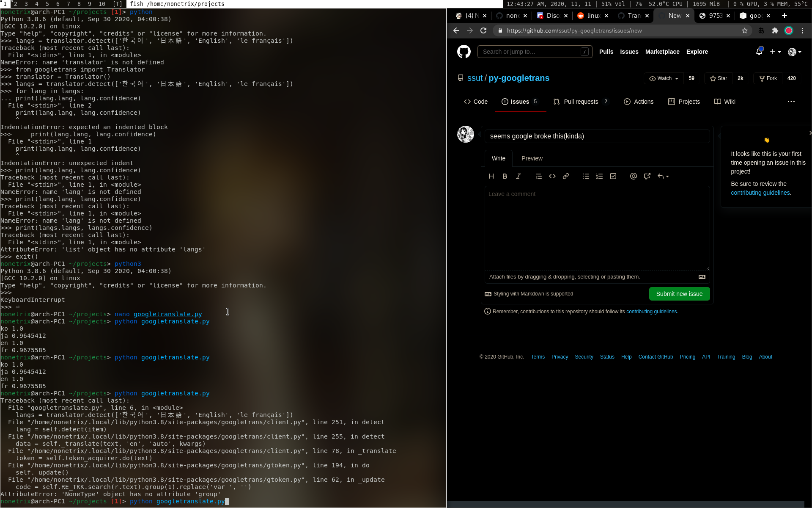This screenshot has width=812, height=508.
Task: Add a link with the chain icon
Action: point(565,177)
